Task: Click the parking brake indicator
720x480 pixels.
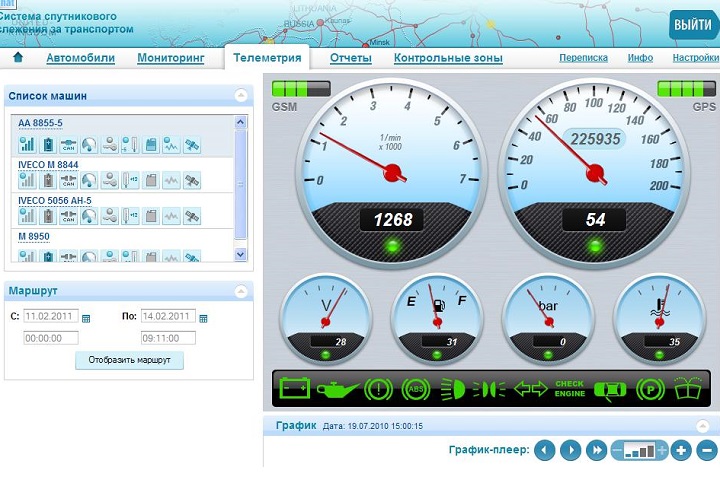Action: tap(651, 389)
